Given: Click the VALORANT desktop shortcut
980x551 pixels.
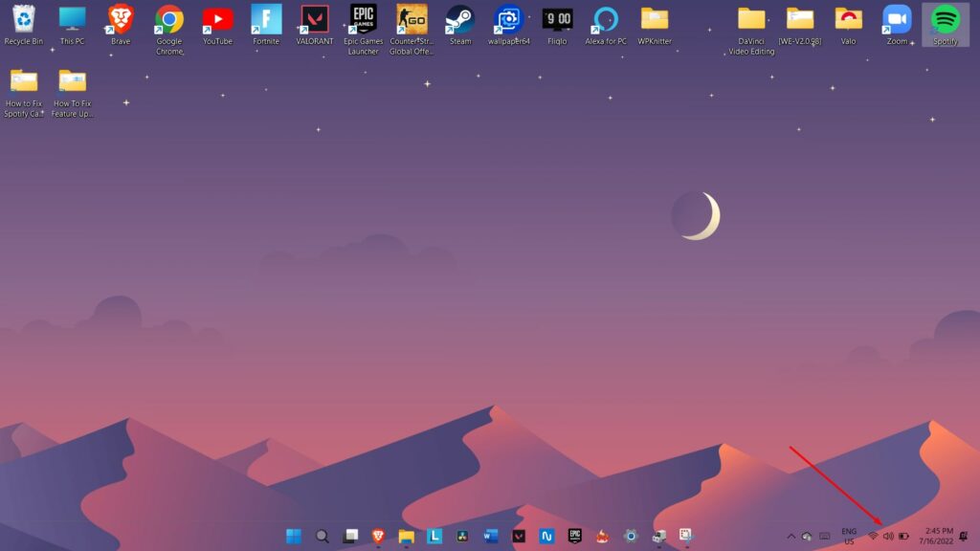Looking at the screenshot, I should coord(315,20).
